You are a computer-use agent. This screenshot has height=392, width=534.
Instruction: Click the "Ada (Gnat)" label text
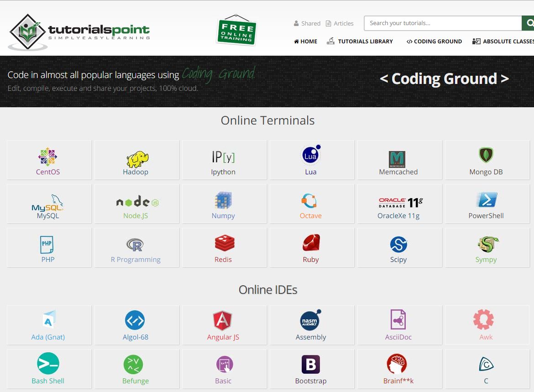[x=48, y=337]
